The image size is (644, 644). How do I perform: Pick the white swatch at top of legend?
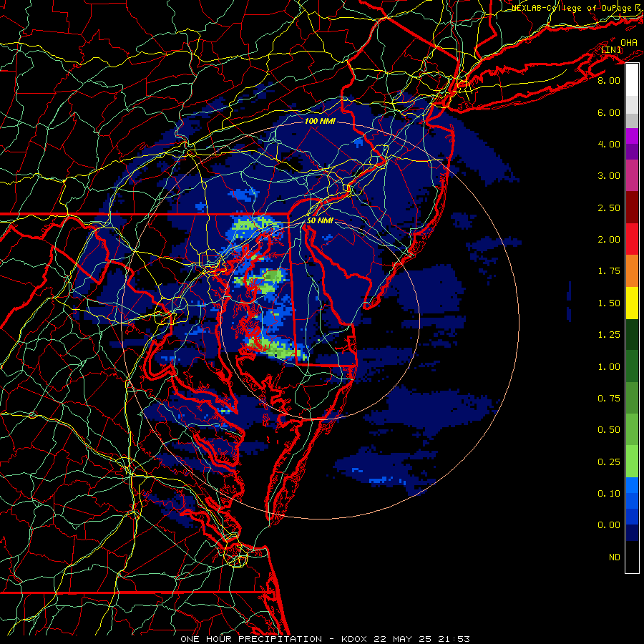click(x=632, y=80)
